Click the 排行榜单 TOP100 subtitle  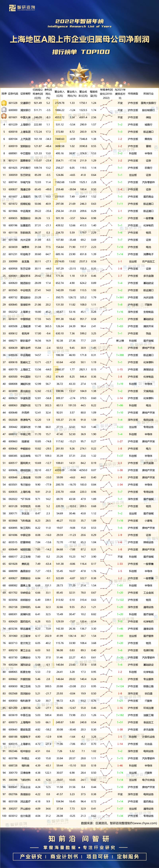point(81,52)
